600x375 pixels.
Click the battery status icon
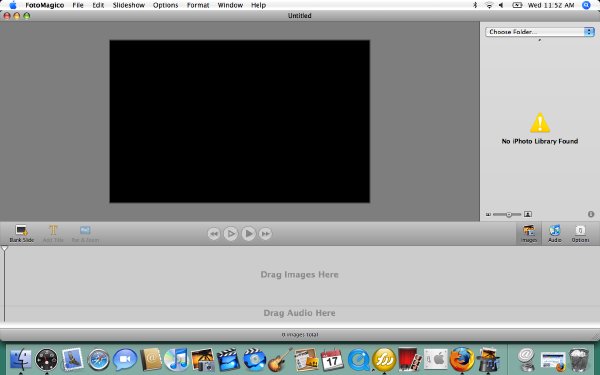click(517, 5)
